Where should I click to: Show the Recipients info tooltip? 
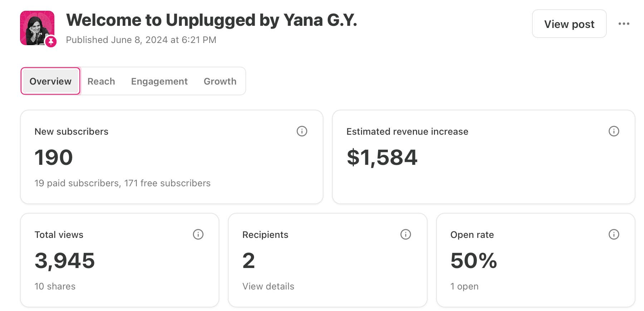pyautogui.click(x=406, y=234)
